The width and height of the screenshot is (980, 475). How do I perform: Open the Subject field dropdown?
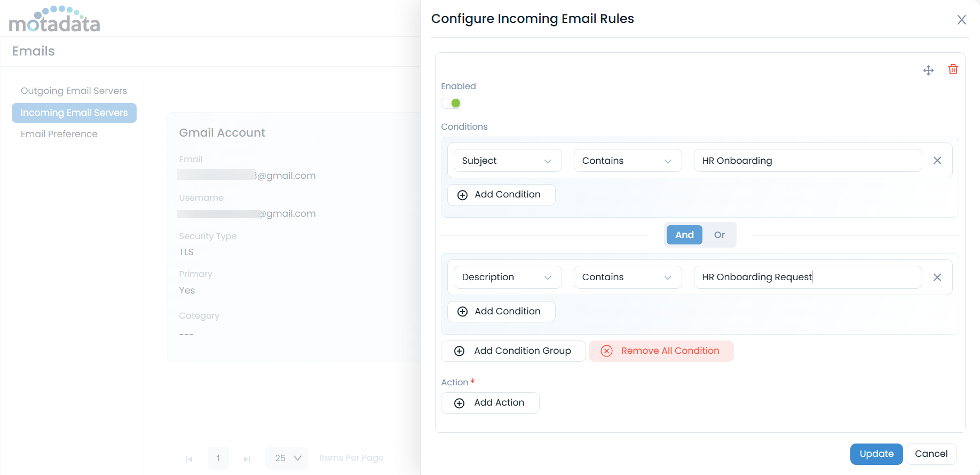507,161
